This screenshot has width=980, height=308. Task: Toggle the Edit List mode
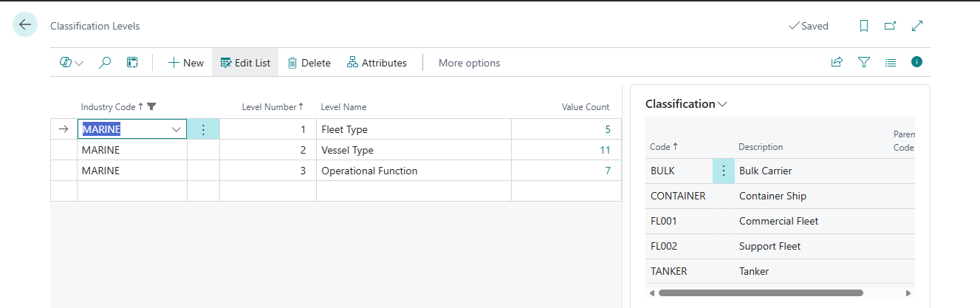coord(245,63)
